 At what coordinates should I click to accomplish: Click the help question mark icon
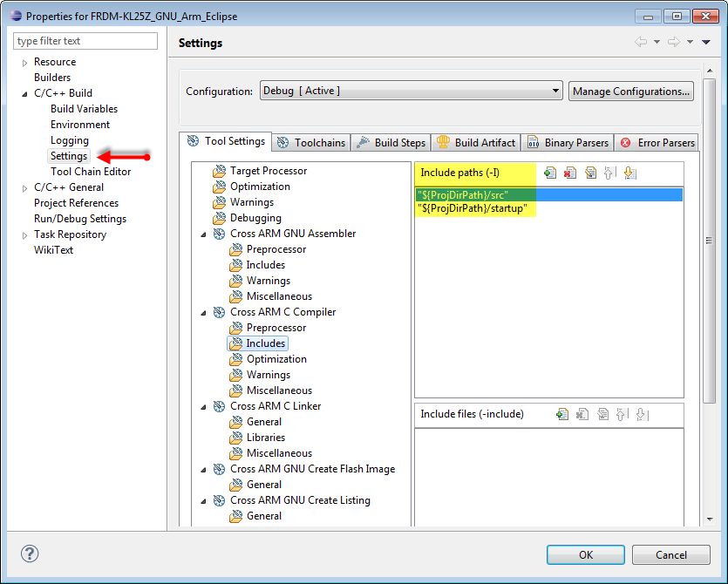point(30,554)
